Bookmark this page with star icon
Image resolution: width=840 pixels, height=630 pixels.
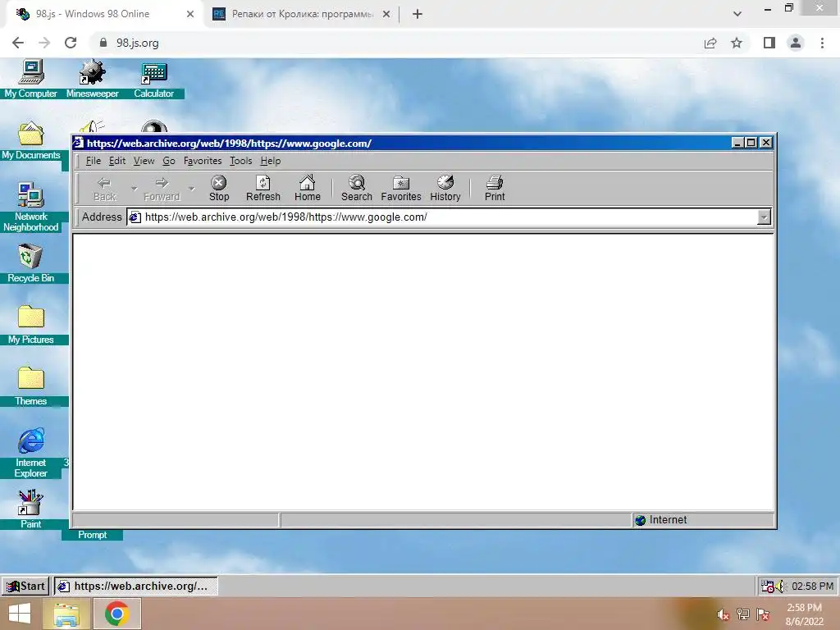(x=737, y=43)
